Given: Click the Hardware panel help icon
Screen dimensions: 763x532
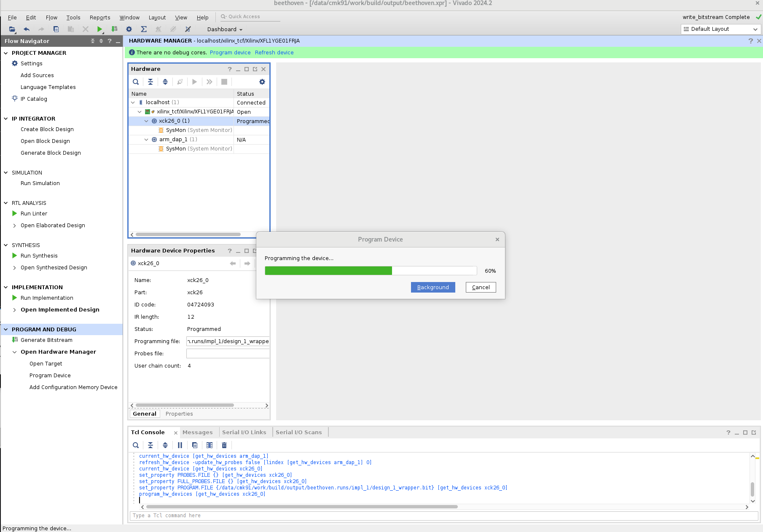Looking at the screenshot, I should tap(230, 69).
